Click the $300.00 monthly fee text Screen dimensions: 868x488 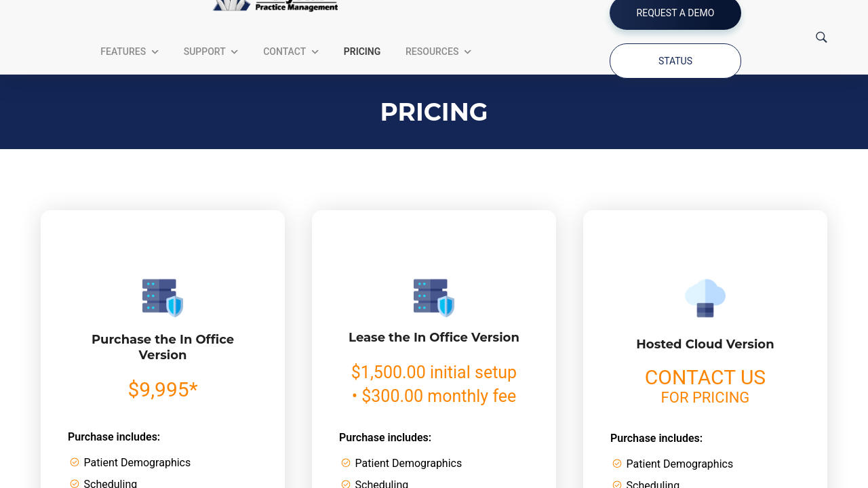(439, 396)
